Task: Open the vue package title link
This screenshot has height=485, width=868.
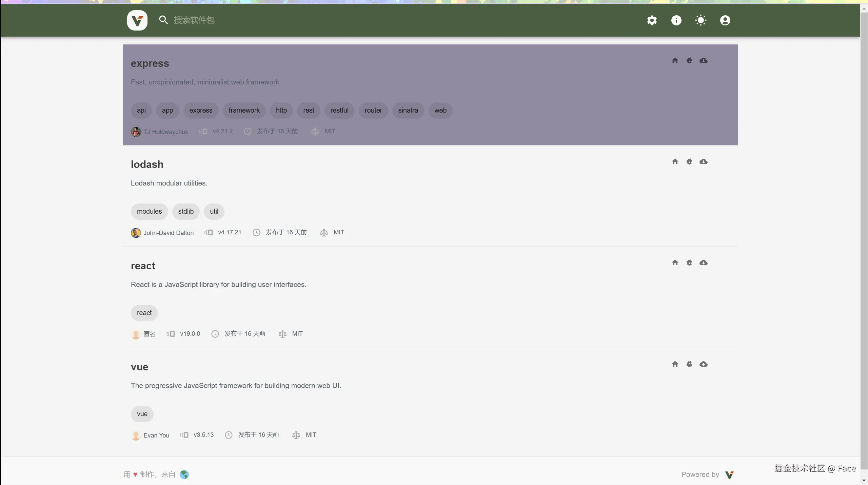Action: pos(139,367)
